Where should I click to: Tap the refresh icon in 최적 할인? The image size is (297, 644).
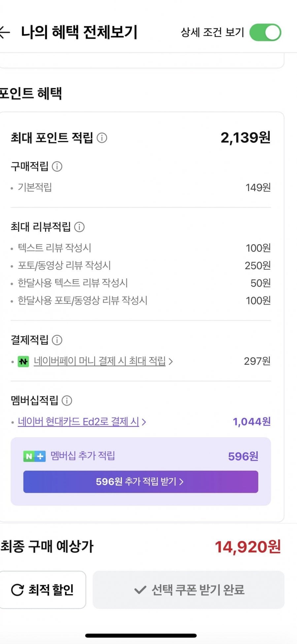pyautogui.click(x=17, y=590)
